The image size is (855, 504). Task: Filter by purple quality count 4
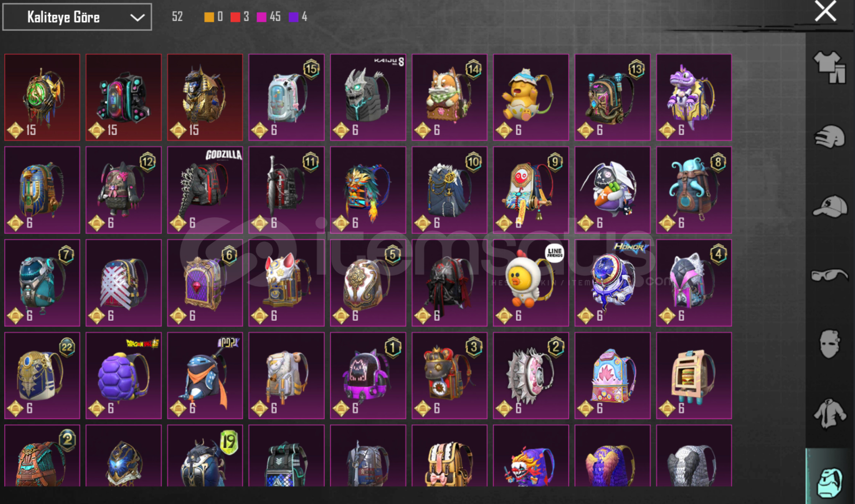(298, 17)
